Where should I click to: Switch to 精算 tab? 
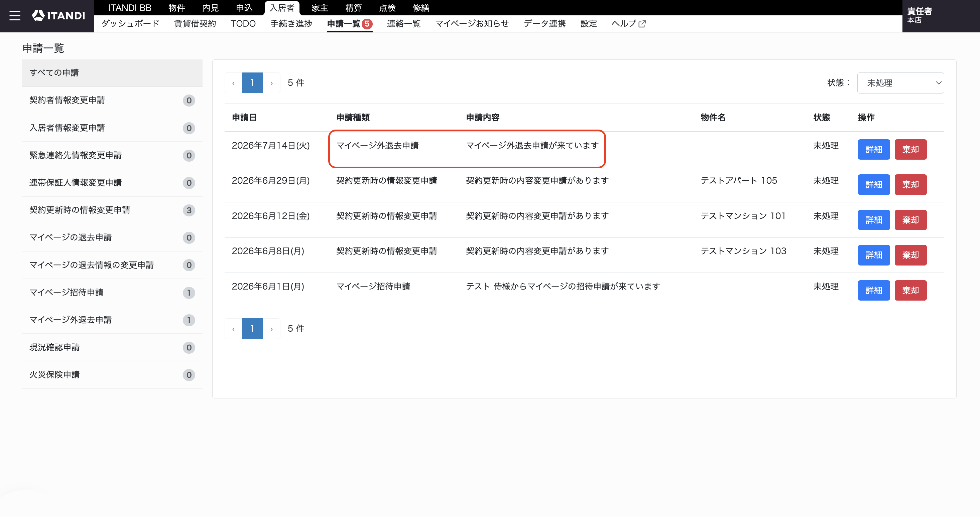tap(353, 8)
